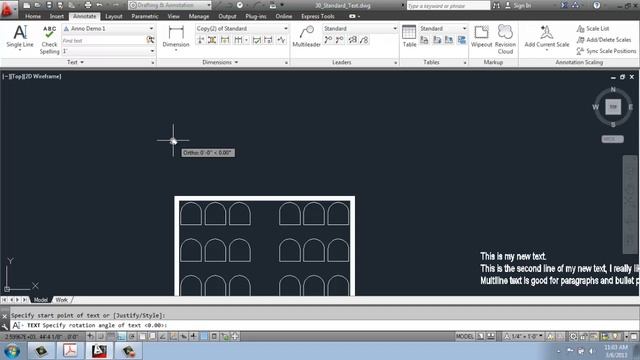Switch to the Home ribbon tab
Viewport: 640px width, 360px height.
coord(33,16)
